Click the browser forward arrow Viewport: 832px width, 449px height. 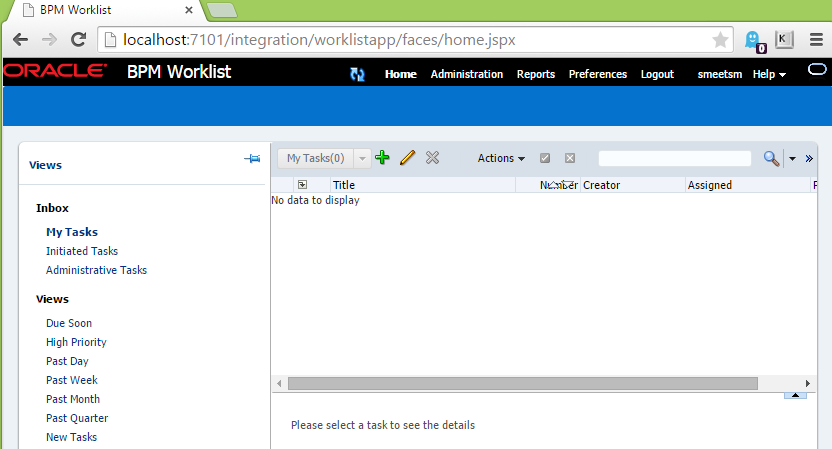click(49, 40)
